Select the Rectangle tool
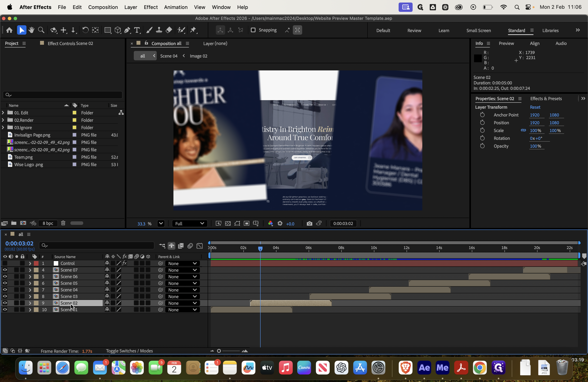 (x=108, y=30)
